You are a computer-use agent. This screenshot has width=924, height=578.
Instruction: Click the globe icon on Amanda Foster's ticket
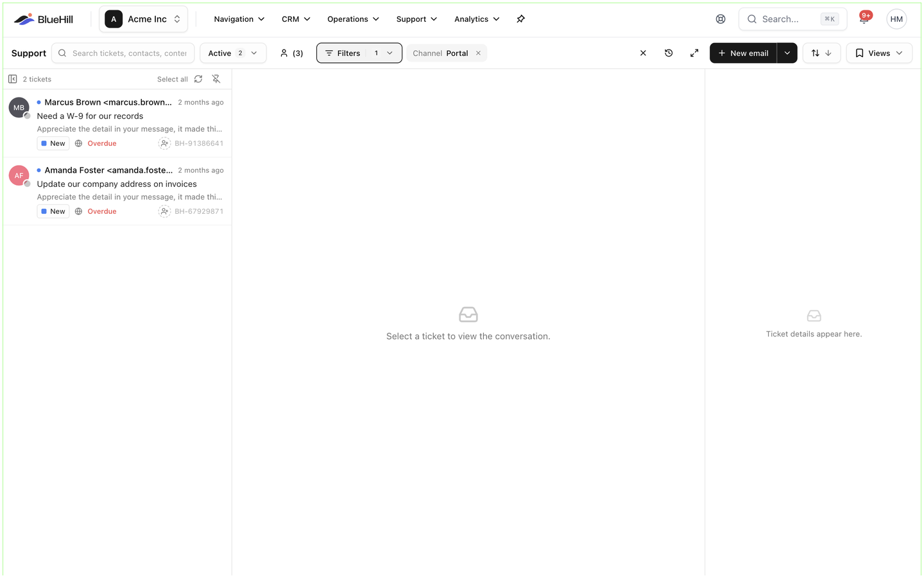[x=78, y=211]
